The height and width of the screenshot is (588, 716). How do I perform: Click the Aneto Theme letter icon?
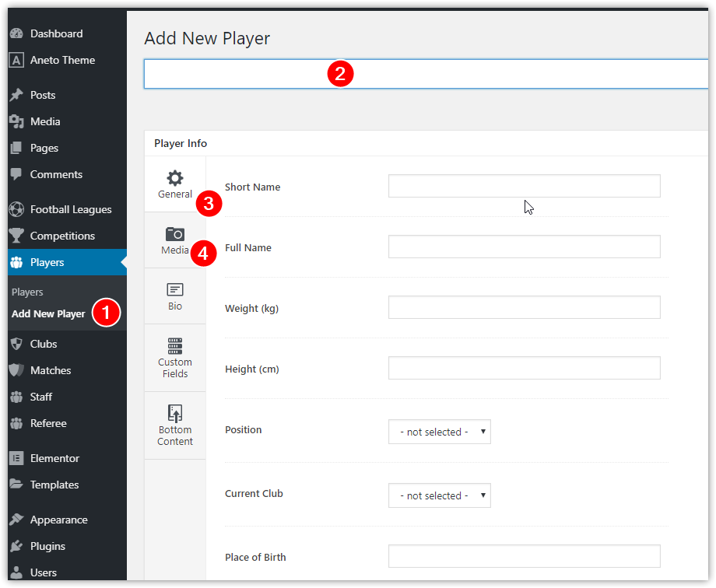[x=16, y=60]
